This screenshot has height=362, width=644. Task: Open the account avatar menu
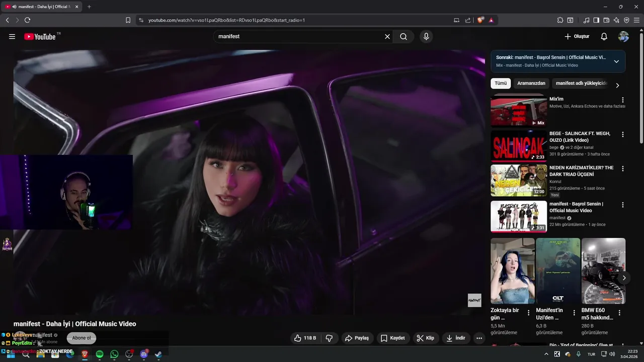click(623, 37)
